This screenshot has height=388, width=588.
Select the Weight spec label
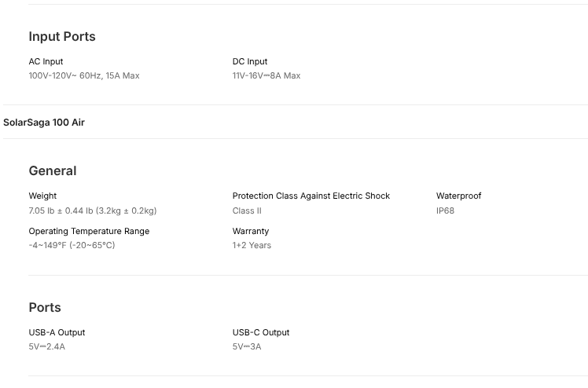point(42,196)
